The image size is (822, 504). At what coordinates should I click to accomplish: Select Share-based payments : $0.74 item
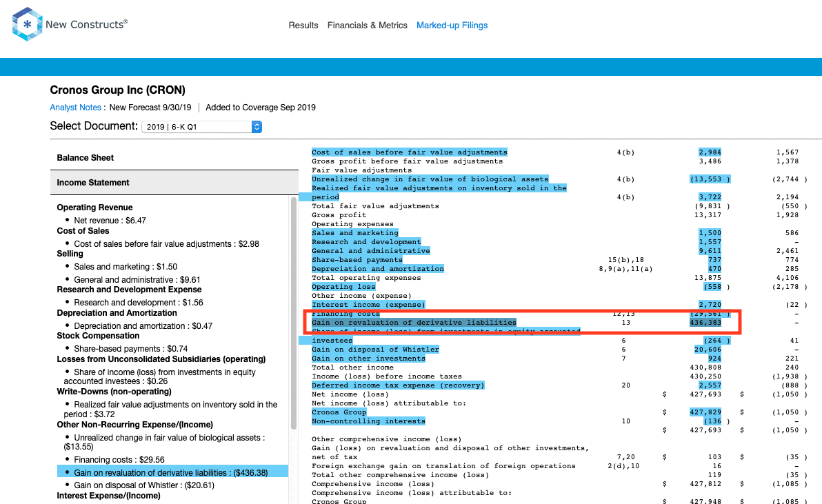click(130, 349)
